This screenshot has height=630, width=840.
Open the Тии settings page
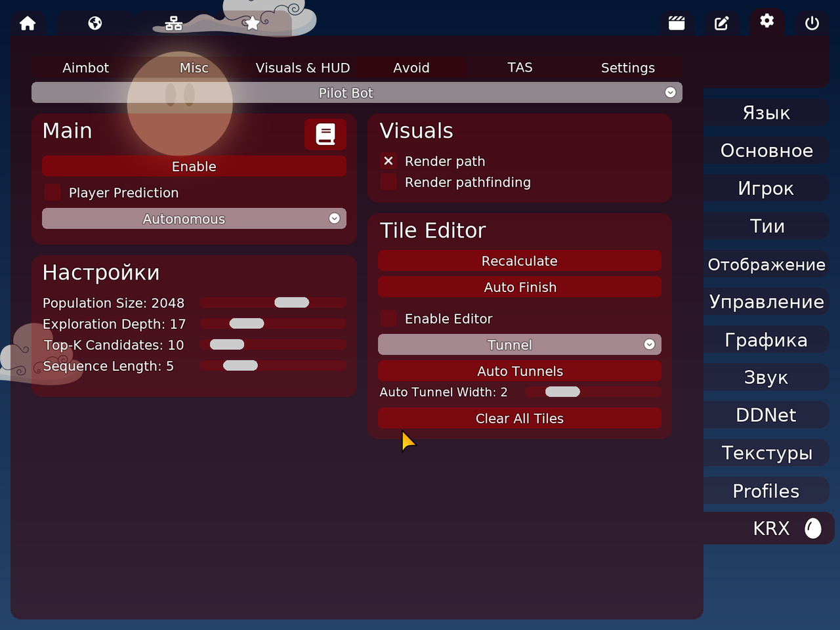point(766,226)
